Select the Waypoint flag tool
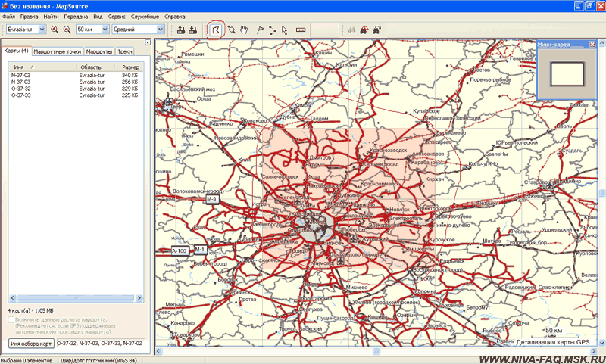Viewport: 606px width, 364px height. coord(260,30)
